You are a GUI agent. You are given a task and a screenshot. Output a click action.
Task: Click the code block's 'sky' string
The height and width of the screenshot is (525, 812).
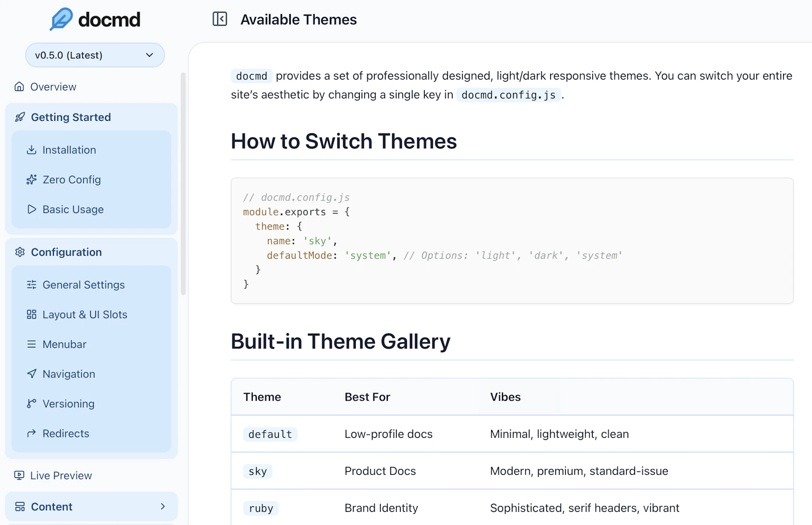(x=317, y=241)
